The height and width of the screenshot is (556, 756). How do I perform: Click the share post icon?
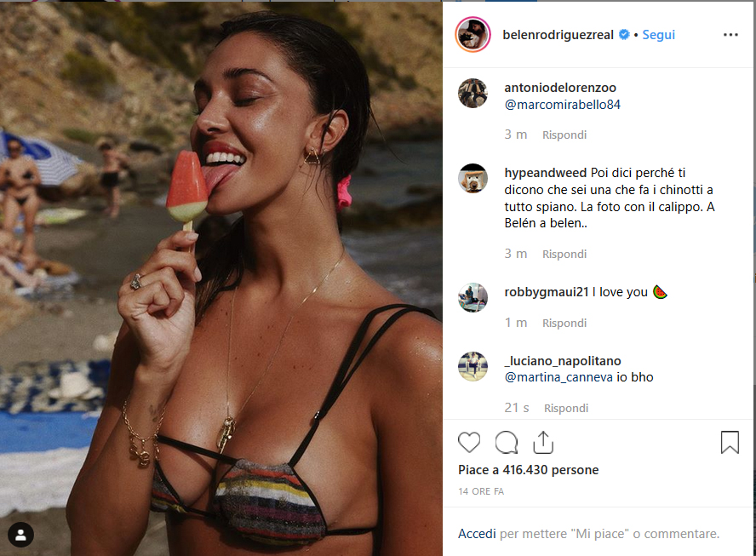coord(543,442)
